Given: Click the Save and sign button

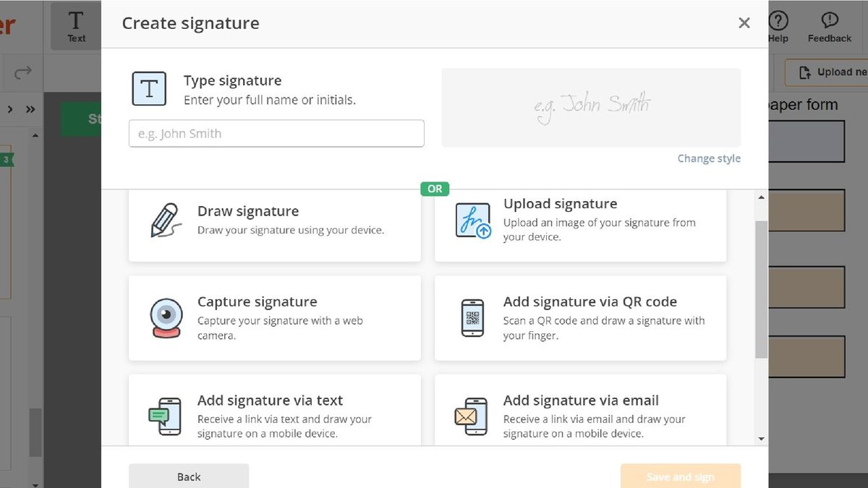Looking at the screenshot, I should [x=680, y=476].
